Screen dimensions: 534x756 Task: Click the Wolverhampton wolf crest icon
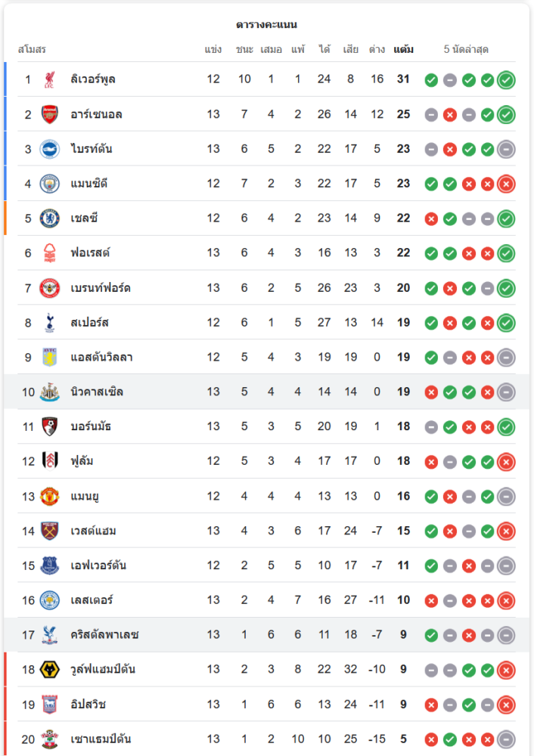50,670
